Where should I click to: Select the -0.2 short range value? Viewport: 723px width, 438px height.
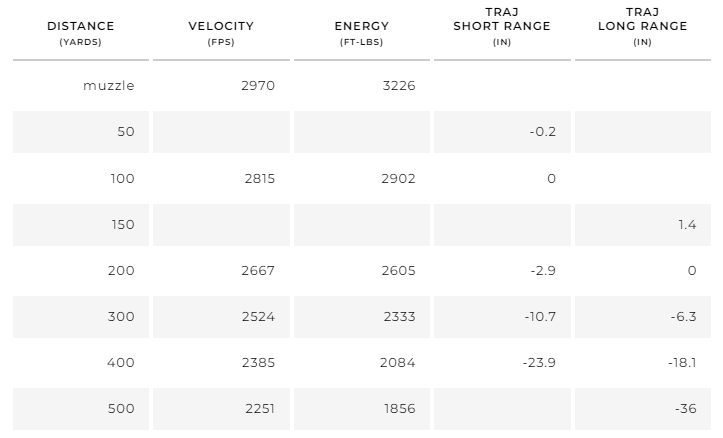(543, 132)
